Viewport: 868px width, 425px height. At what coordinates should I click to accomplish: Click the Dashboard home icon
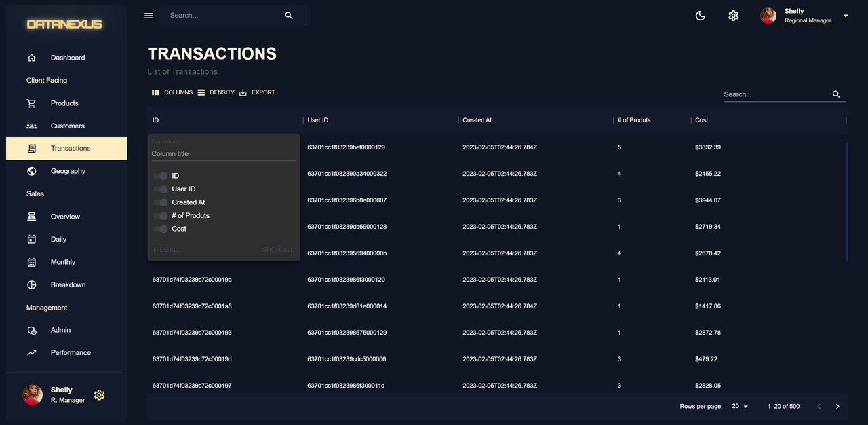31,58
